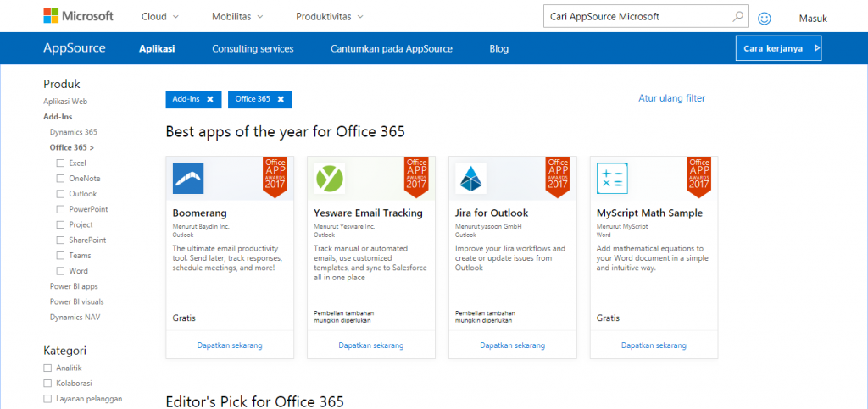Click the Cara kerjanya button
The width and height of the screenshot is (868, 409).
tap(778, 49)
